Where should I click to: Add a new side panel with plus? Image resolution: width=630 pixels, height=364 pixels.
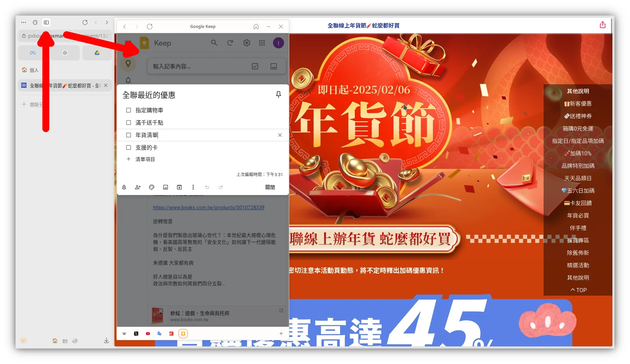[x=281, y=334]
